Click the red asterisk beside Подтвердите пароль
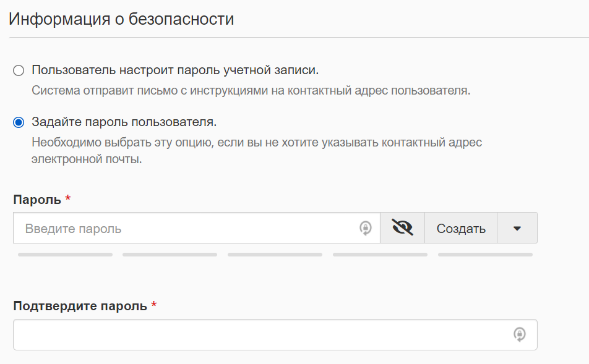This screenshot has height=364, width=589. click(154, 305)
